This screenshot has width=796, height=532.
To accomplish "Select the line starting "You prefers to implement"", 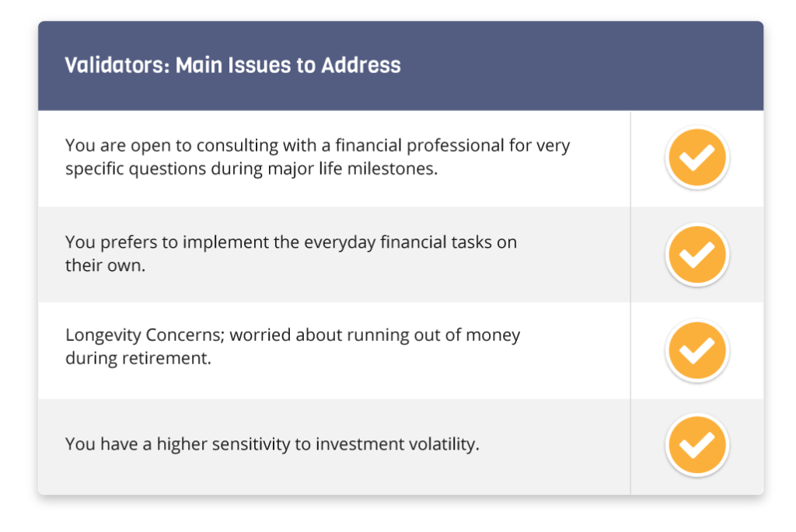I will click(x=291, y=242).
